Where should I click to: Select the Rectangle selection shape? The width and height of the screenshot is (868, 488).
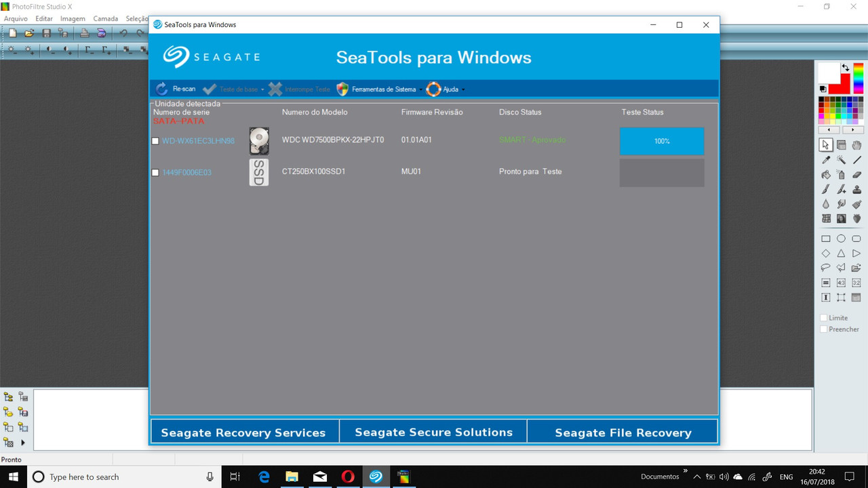click(x=826, y=239)
